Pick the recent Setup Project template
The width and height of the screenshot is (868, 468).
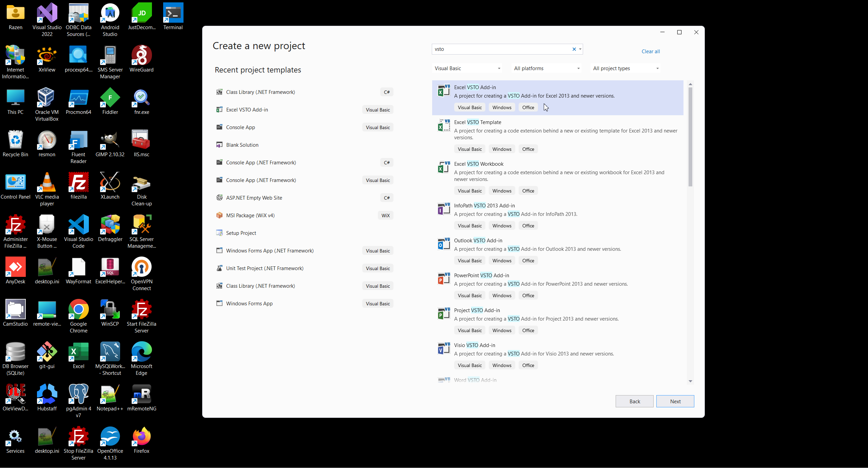[241, 233]
